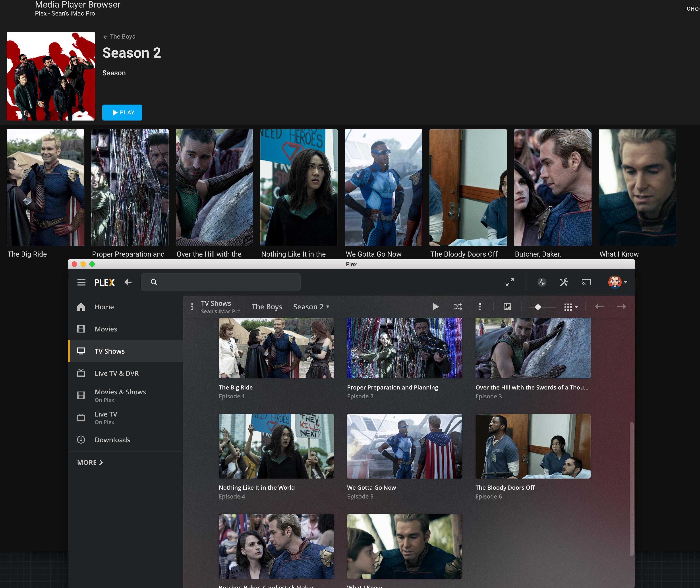Click the Plex activity pulse icon
The image size is (700, 588).
[542, 282]
